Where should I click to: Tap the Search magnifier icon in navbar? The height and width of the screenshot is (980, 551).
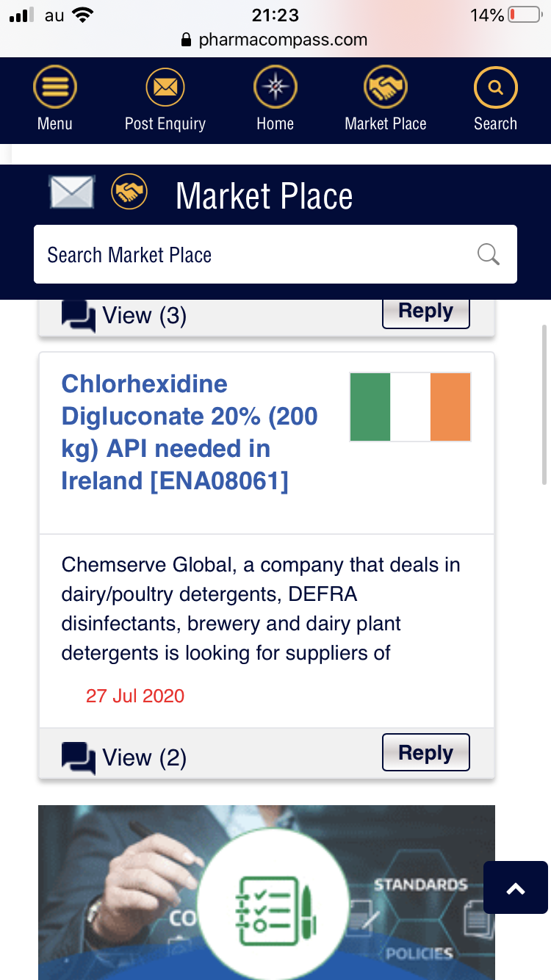496,89
